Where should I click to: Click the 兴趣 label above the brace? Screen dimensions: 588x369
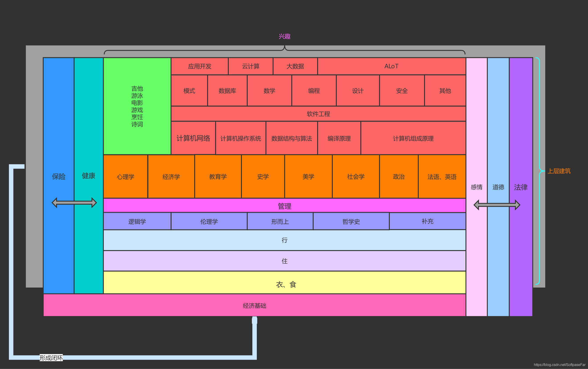click(x=284, y=36)
